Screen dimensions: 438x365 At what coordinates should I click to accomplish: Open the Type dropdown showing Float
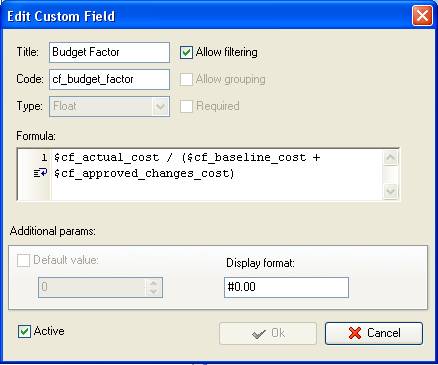pos(109,106)
